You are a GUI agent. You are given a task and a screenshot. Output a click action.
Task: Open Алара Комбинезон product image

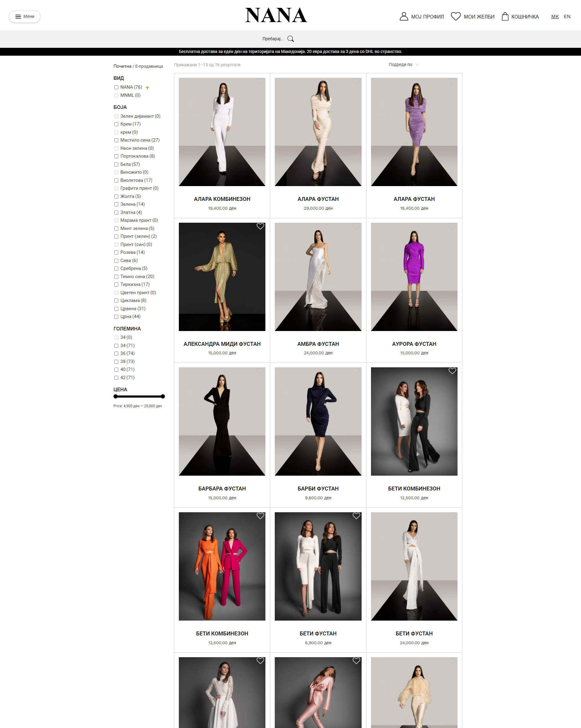click(222, 132)
